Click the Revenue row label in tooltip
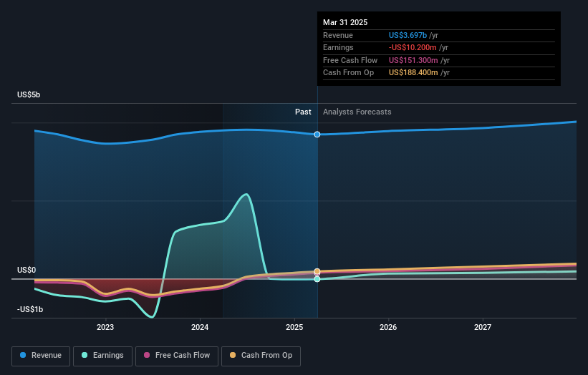This screenshot has width=588, height=375. tap(338, 35)
